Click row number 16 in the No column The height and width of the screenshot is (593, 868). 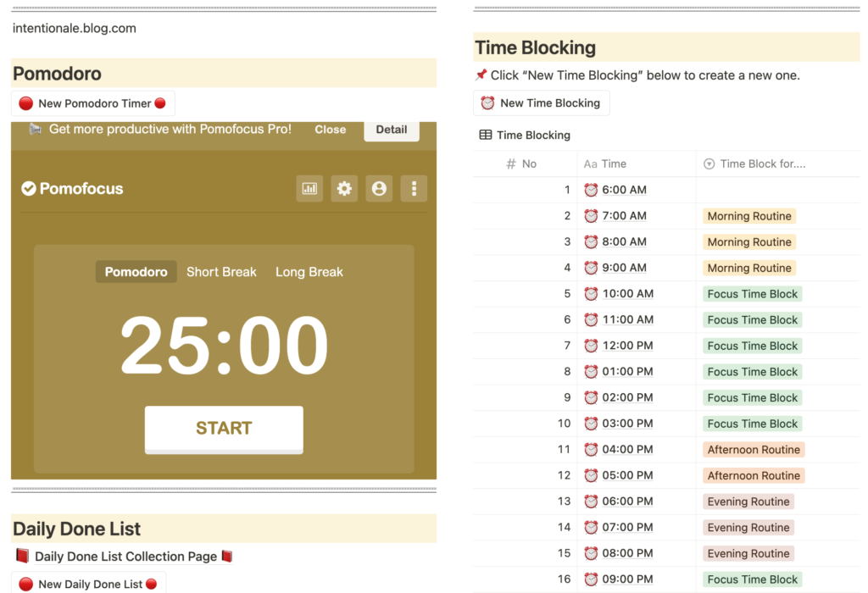pos(564,579)
